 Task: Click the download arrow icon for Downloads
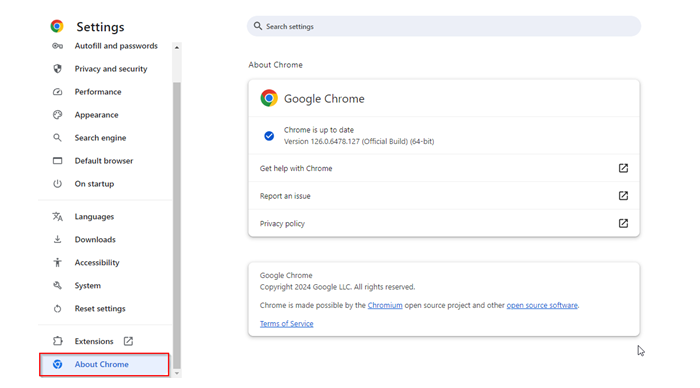pos(58,239)
